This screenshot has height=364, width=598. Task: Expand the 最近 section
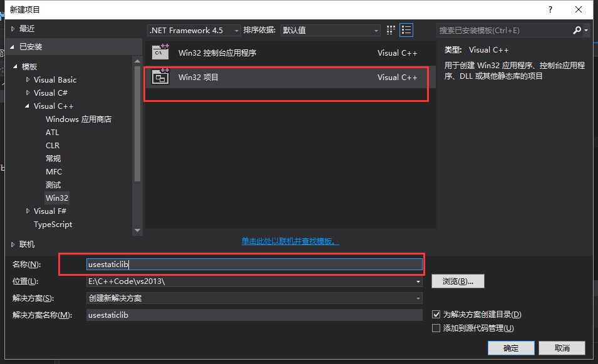click(x=13, y=29)
